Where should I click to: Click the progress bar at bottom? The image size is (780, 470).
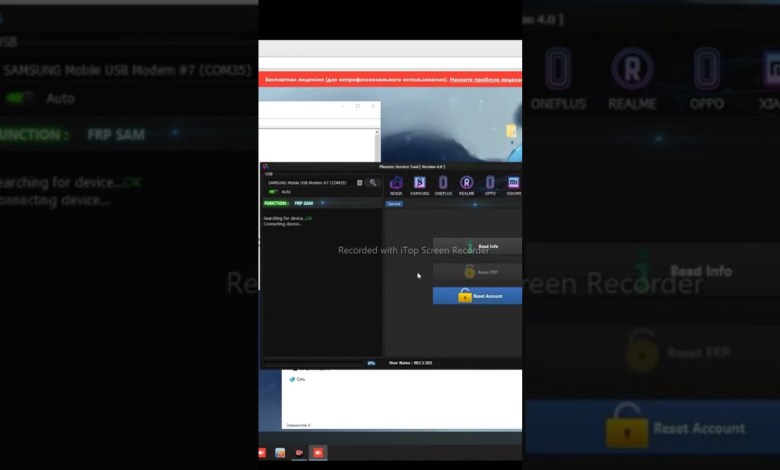313,363
